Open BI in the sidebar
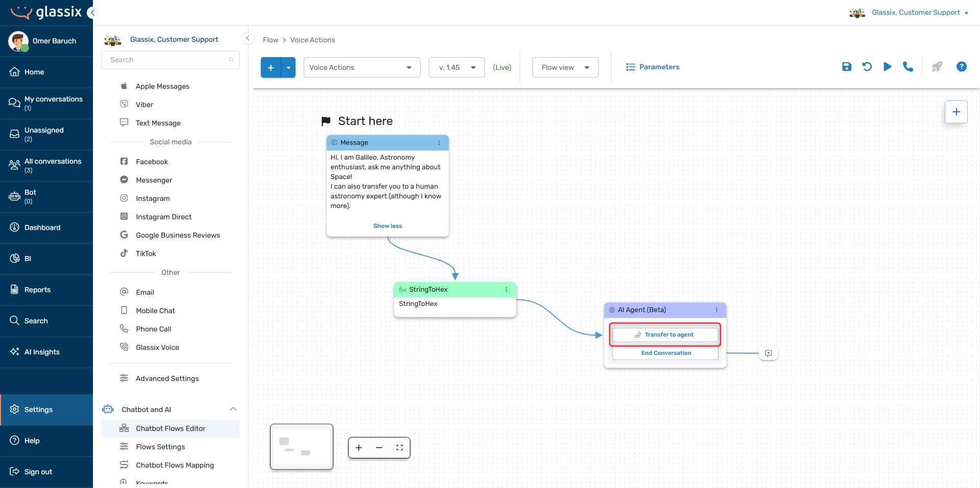980x488 pixels. (x=46, y=259)
